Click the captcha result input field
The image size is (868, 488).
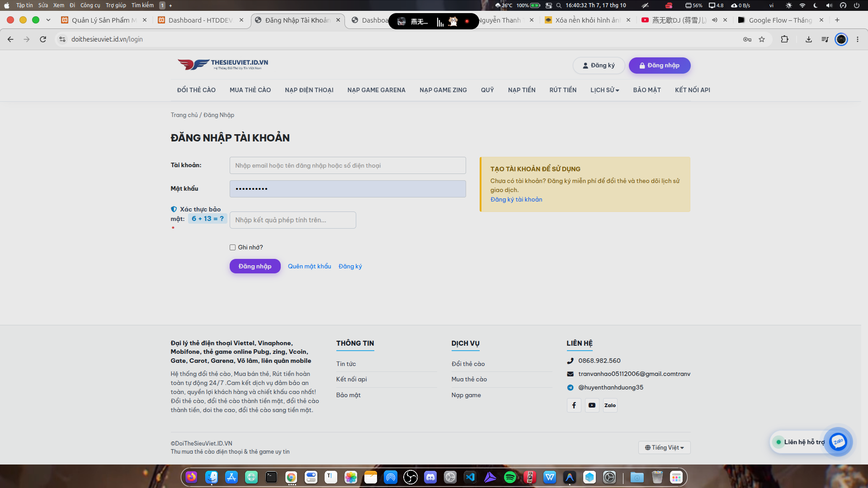293,220
